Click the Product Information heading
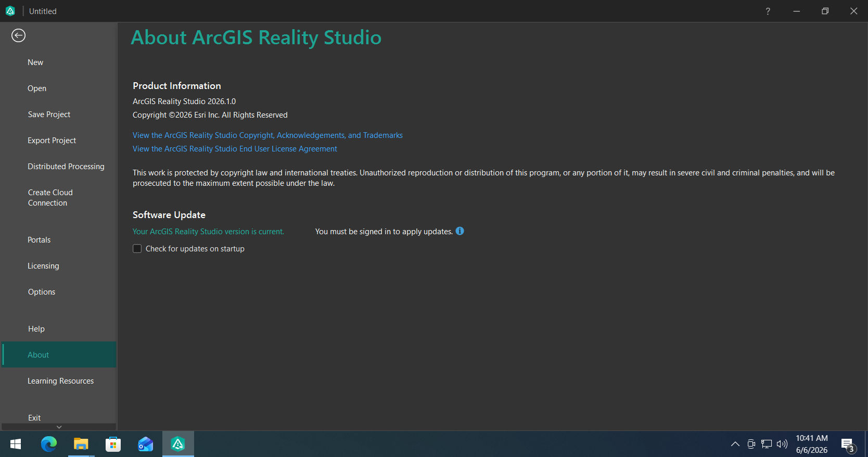 (177, 86)
